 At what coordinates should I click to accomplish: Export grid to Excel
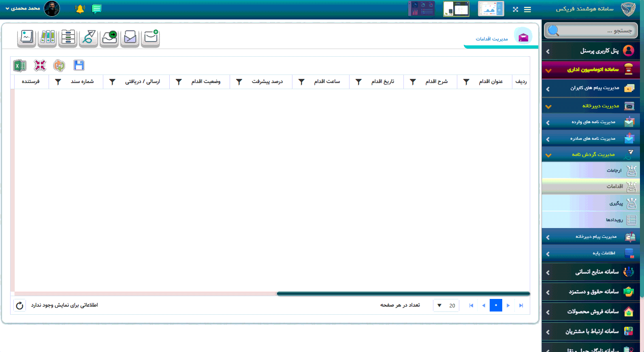click(19, 66)
